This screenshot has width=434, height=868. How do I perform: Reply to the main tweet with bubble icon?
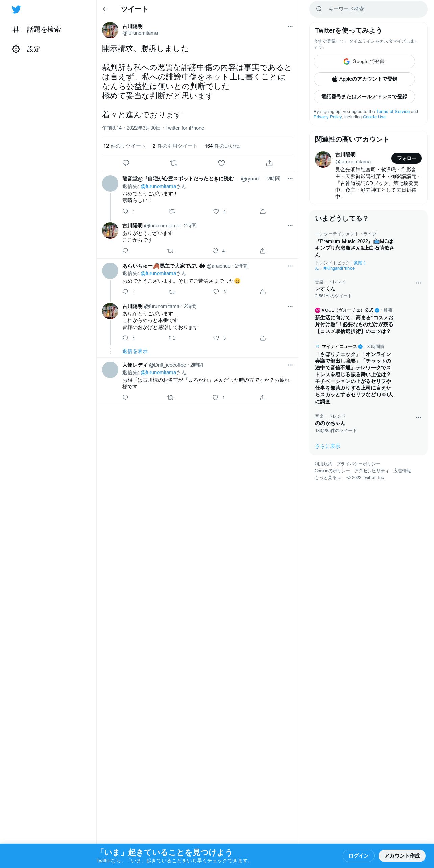coord(126,163)
